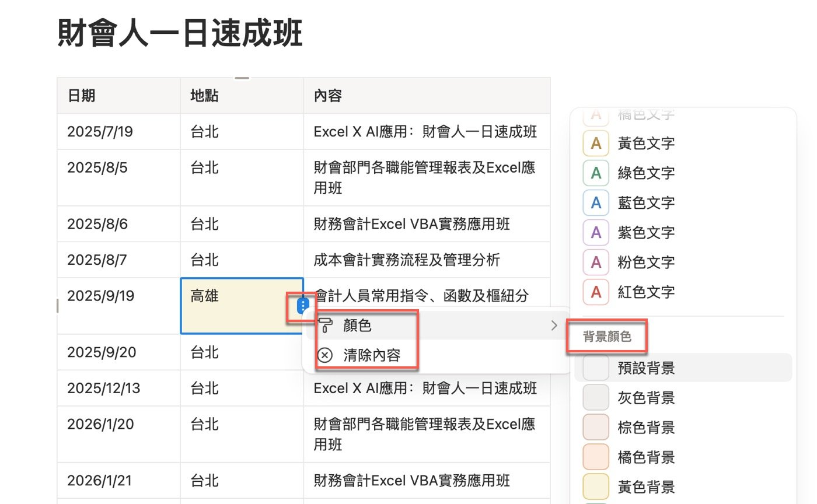Apply 紫色文字 text color option
This screenshot has width=817, height=504.
(683, 232)
